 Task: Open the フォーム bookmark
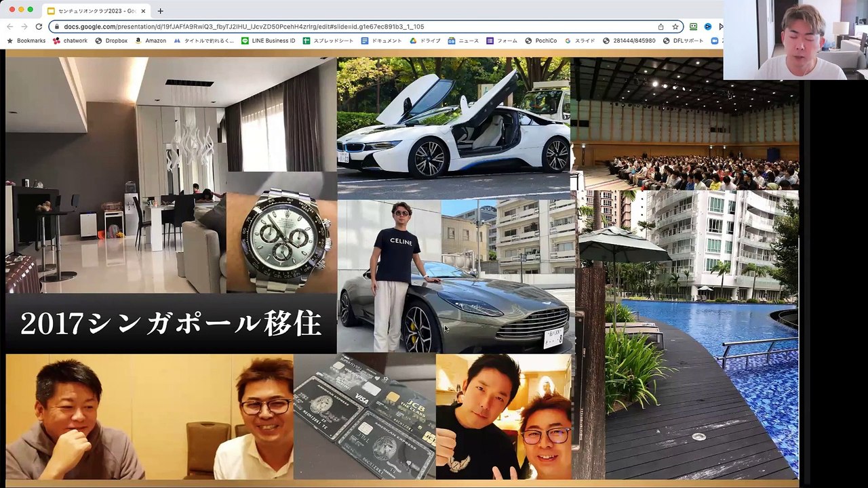click(502, 41)
